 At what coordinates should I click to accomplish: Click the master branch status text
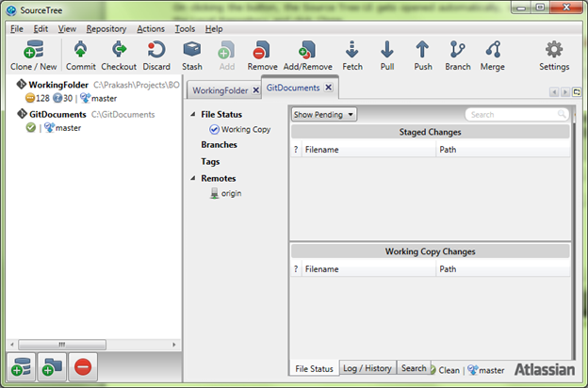pos(492,370)
